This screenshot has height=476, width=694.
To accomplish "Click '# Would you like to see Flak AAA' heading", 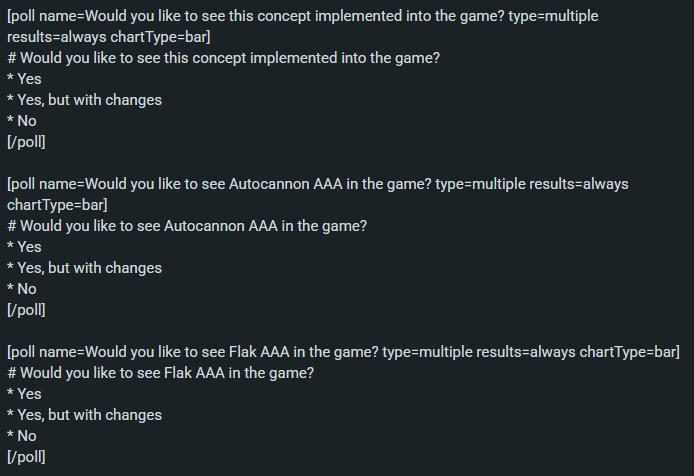I will (160, 373).
